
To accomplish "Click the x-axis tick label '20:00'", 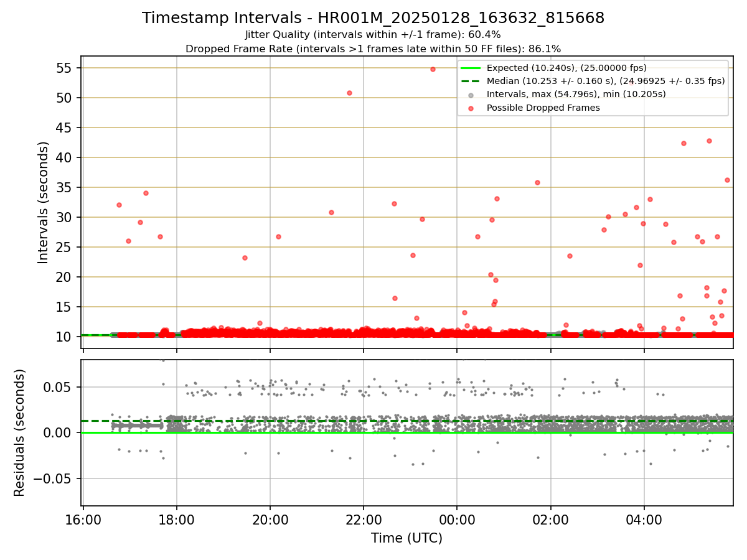I will pyautogui.click(x=270, y=520).
